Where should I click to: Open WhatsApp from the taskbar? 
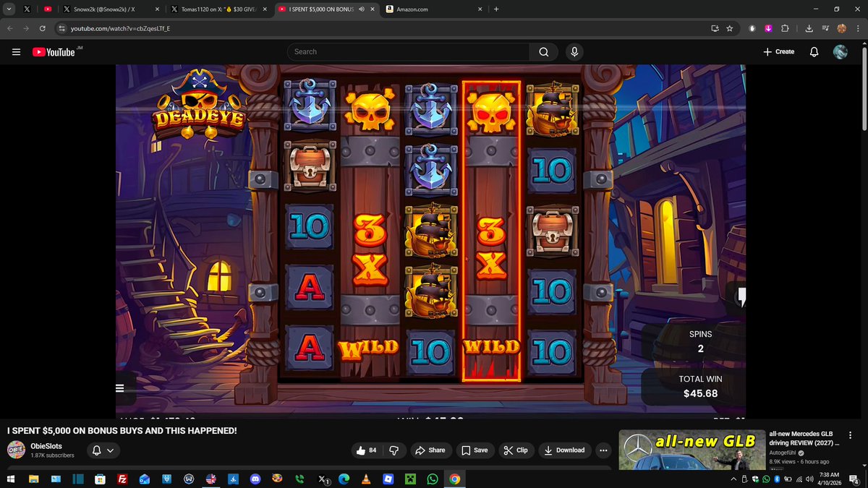pyautogui.click(x=433, y=479)
